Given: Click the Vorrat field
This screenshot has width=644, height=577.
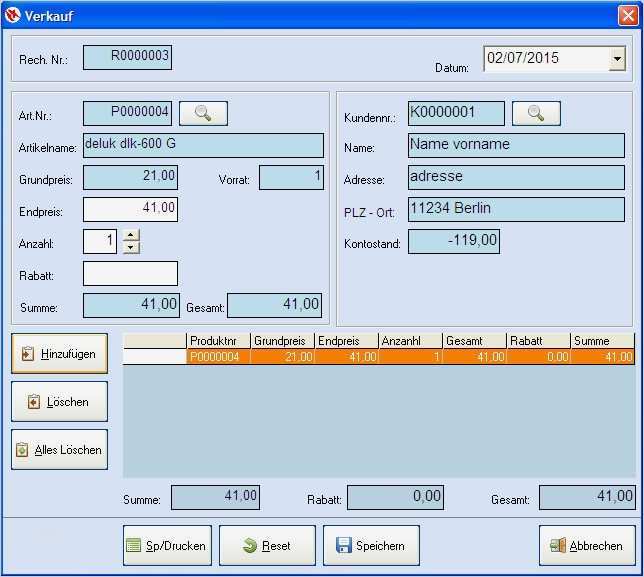Looking at the screenshot, I should coord(291,177).
